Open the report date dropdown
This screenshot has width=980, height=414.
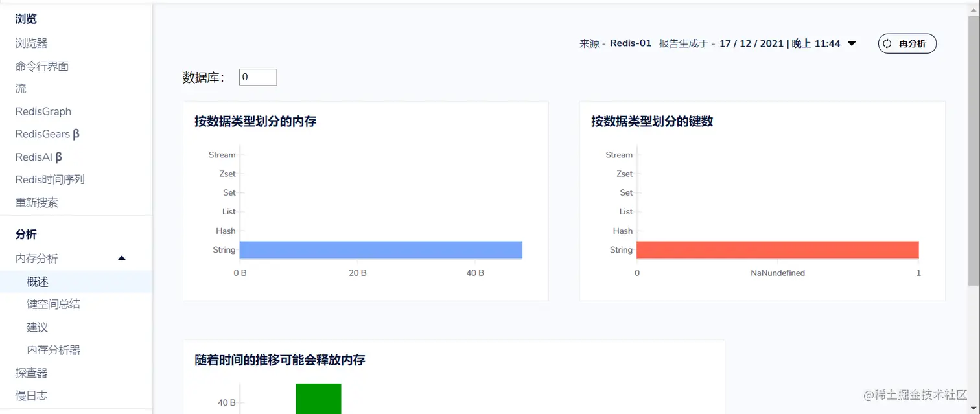pyautogui.click(x=852, y=43)
